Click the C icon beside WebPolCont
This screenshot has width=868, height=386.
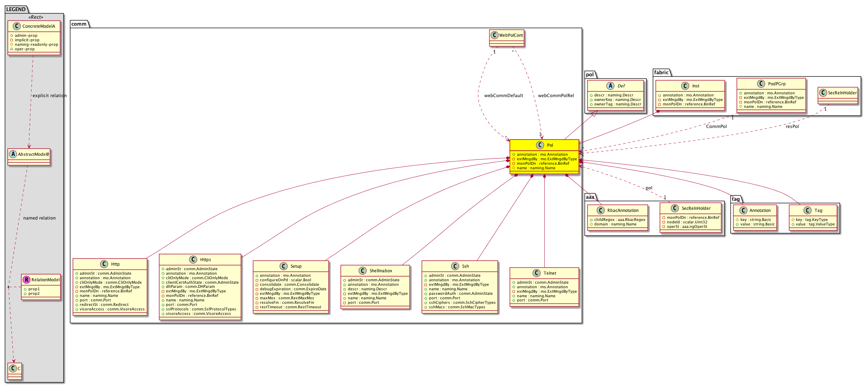pyautogui.click(x=494, y=35)
